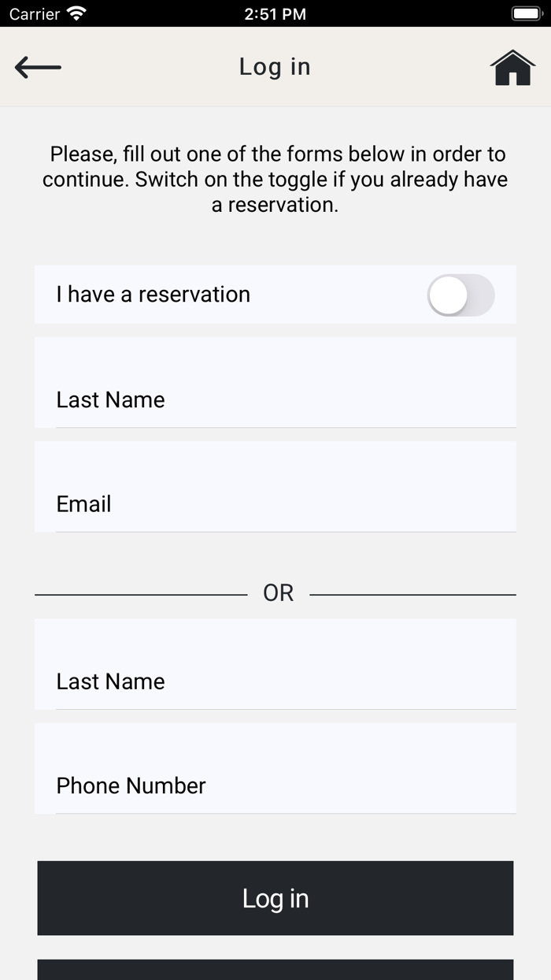The image size is (551, 980).
Task: Select the status bar clock showing 2:51 PM
Action: coord(274,13)
